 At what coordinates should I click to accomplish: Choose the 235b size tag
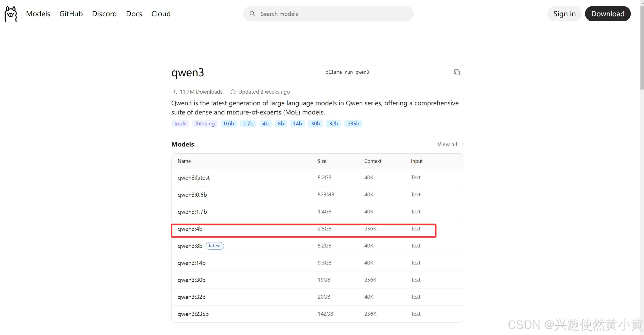[x=353, y=124]
